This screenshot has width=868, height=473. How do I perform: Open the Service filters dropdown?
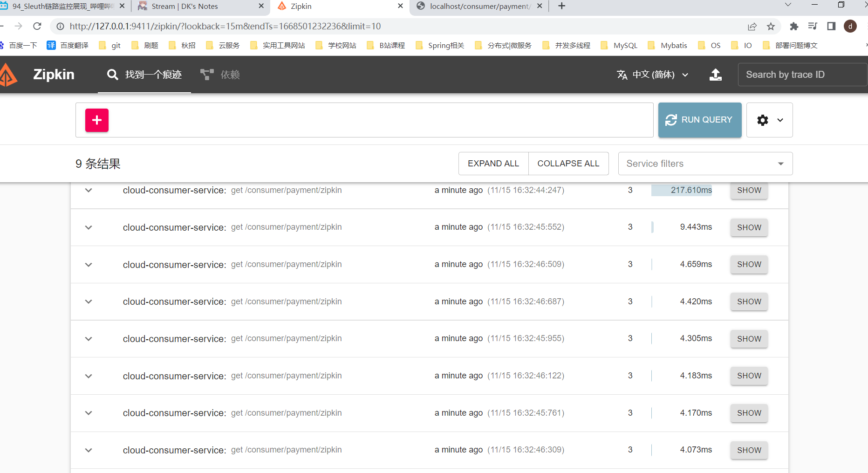[705, 164]
